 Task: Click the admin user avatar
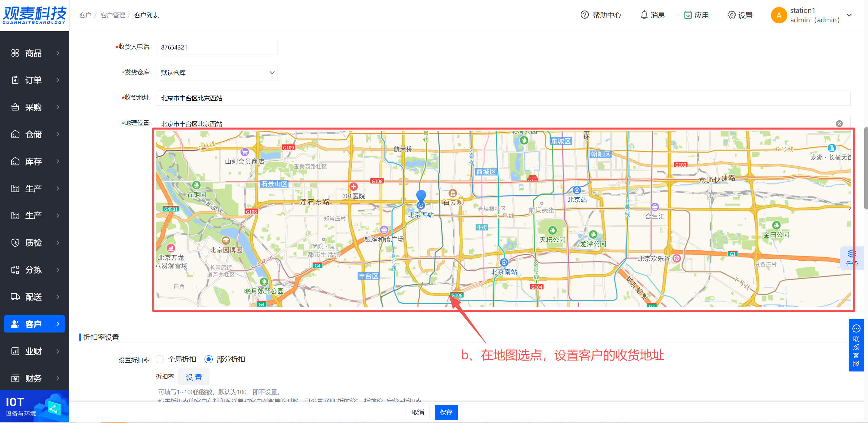[x=779, y=15]
